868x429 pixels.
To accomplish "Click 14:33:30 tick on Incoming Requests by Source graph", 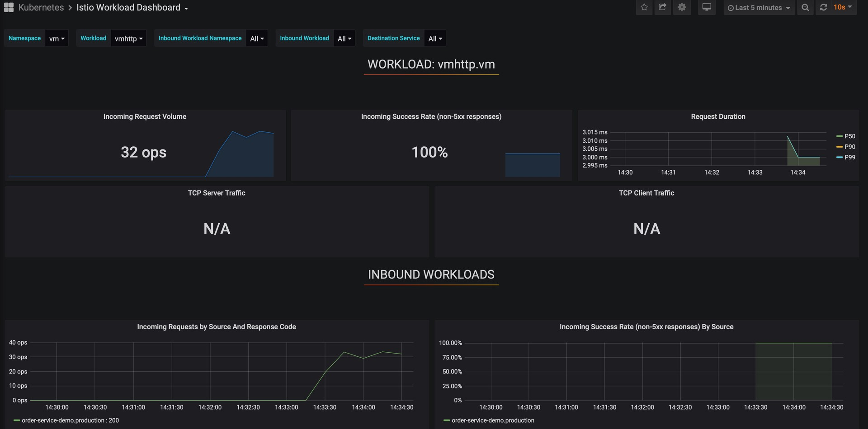I will point(325,407).
